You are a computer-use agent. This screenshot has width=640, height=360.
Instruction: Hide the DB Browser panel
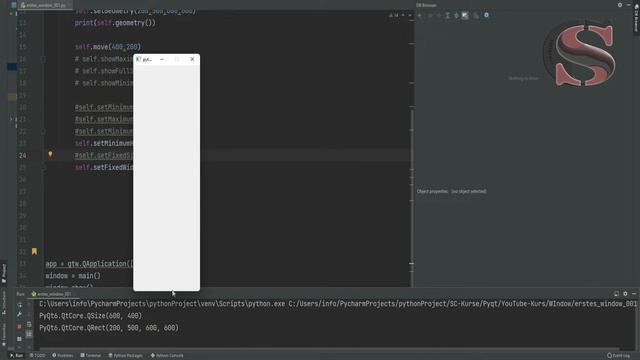(x=629, y=5)
